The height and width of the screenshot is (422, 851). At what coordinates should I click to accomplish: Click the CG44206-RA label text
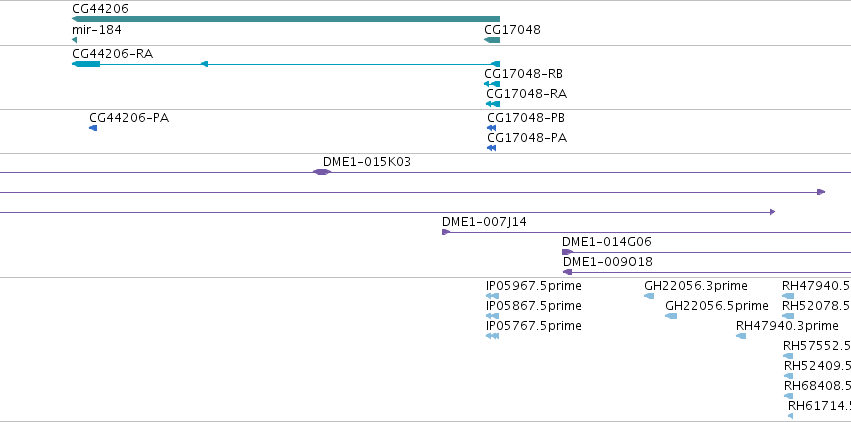tap(113, 54)
